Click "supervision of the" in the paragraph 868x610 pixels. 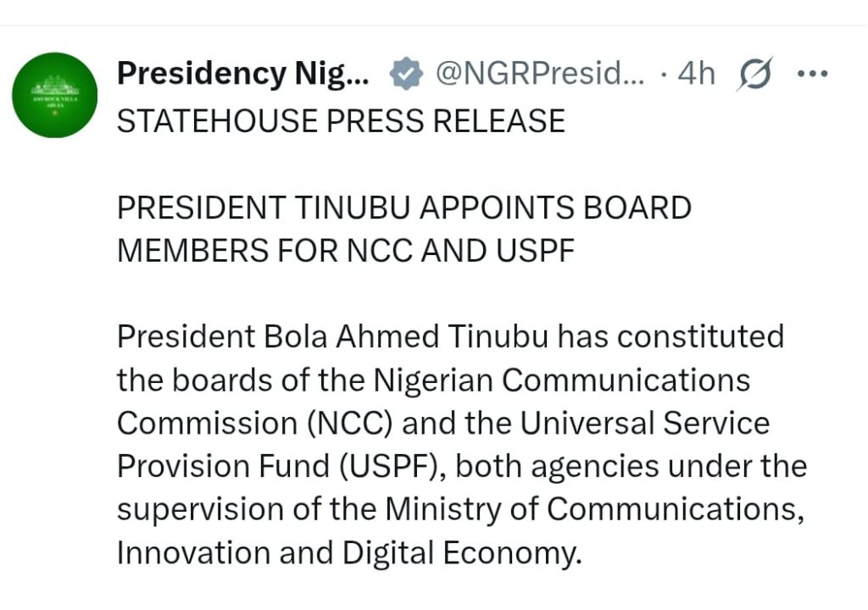point(247,509)
